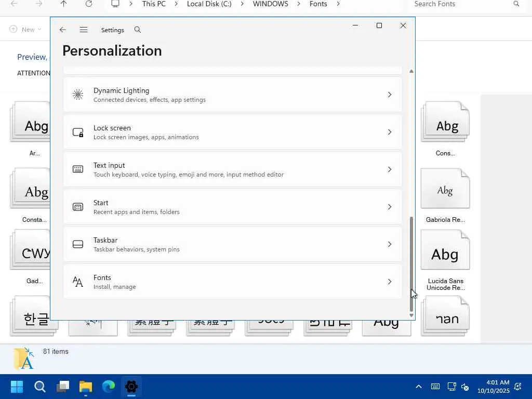This screenshot has width=532, height=399.
Task: Expand the Text input chevron
Action: [390, 169]
